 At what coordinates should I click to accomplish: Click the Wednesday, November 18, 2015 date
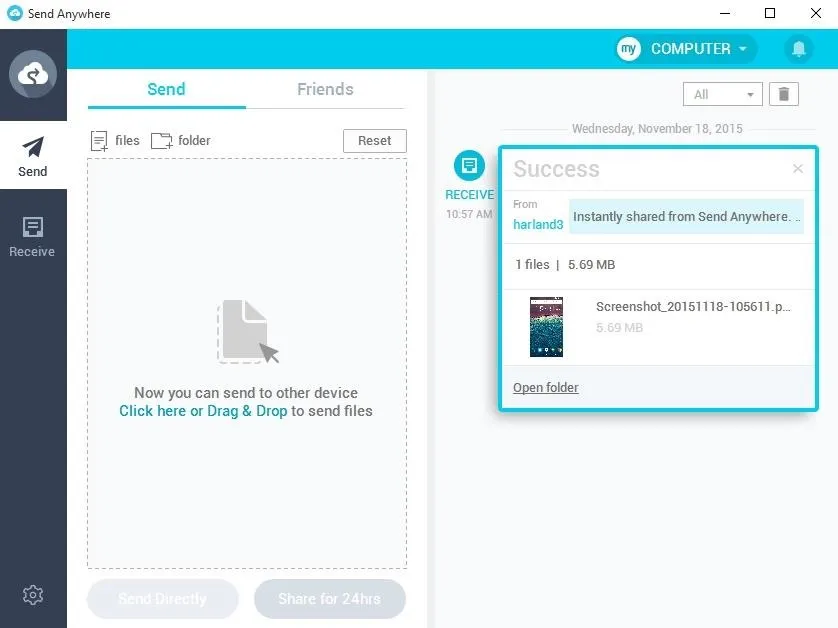pos(657,129)
